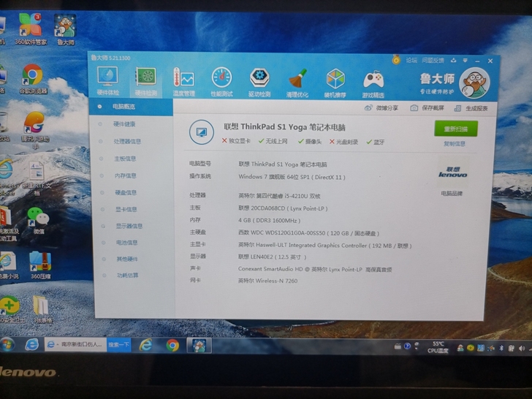Click the Bluetooth tray icon

point(501,348)
